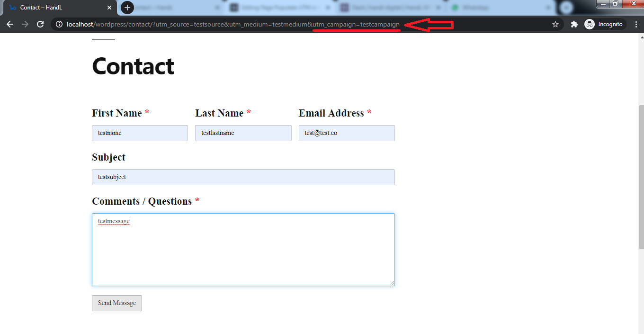Click the Last Name input field
644x334 pixels.
point(243,133)
